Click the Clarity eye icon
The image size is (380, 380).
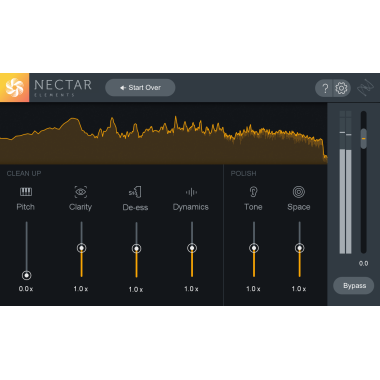(x=81, y=192)
